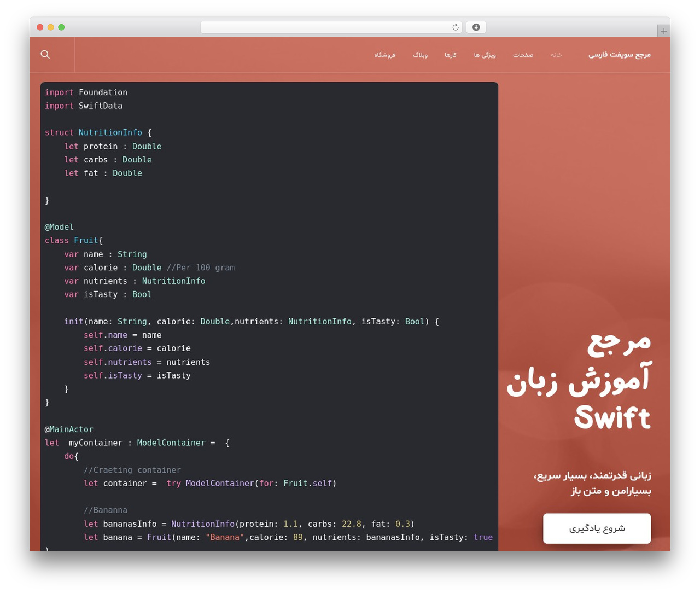Click the 'let bananasInfo' code line
Viewport: 700px width, 593px height.
[x=249, y=524]
